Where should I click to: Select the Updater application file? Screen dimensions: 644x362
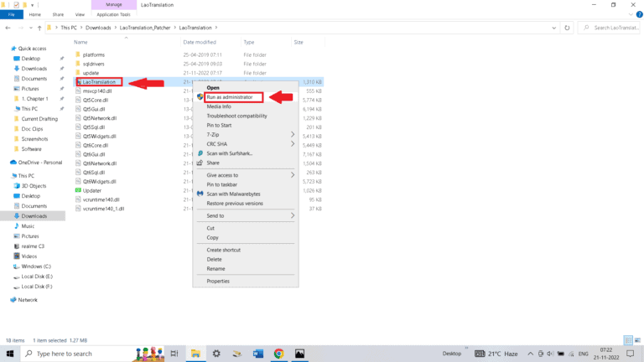pos(91,190)
